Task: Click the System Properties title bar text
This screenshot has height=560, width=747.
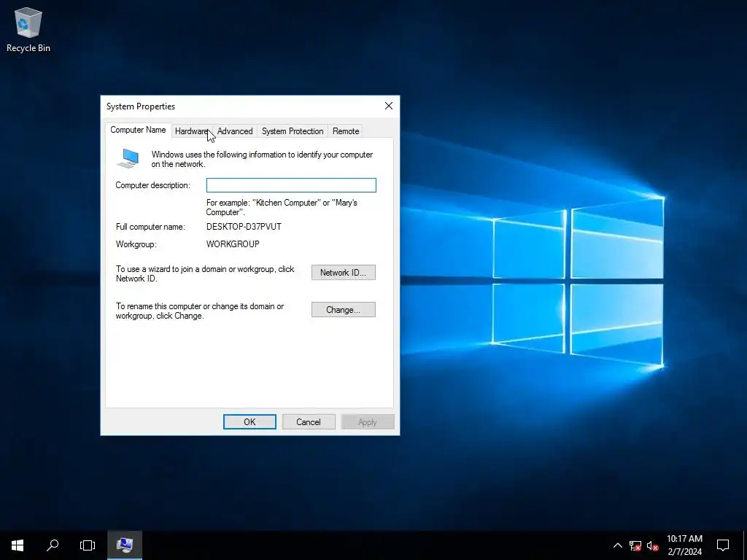Action: click(141, 106)
